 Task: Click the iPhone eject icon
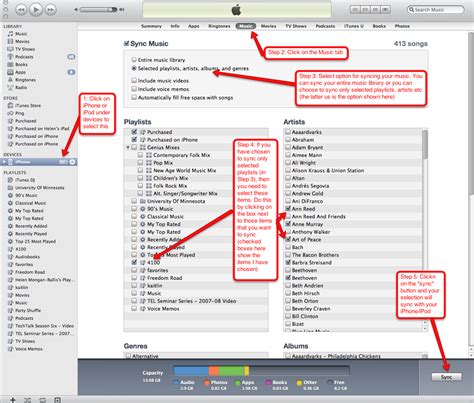coord(72,162)
